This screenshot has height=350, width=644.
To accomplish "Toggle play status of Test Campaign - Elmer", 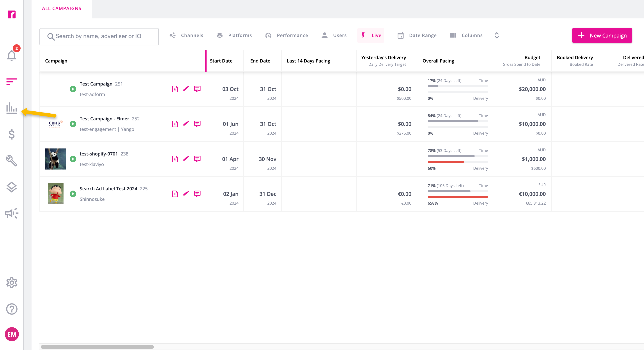I will pos(73,124).
